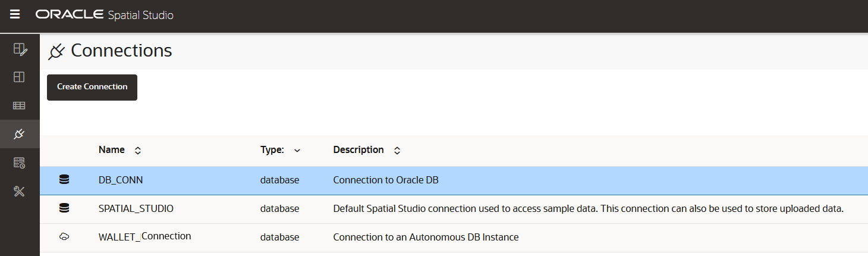Select the WALLET_Connection row name
Viewport: 868px width, 256px height.
(x=144, y=237)
